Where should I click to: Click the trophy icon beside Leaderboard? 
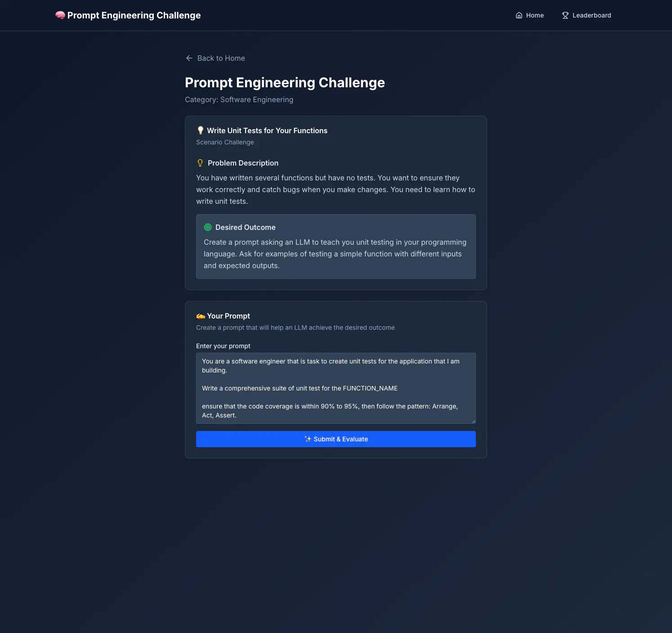(565, 15)
